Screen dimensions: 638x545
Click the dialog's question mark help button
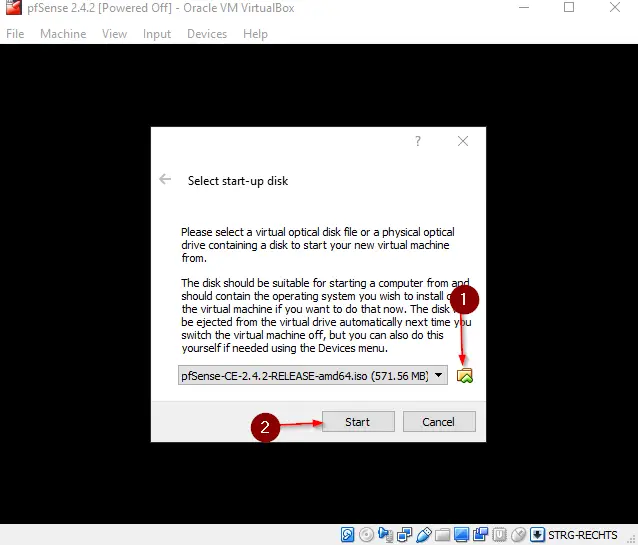418,141
